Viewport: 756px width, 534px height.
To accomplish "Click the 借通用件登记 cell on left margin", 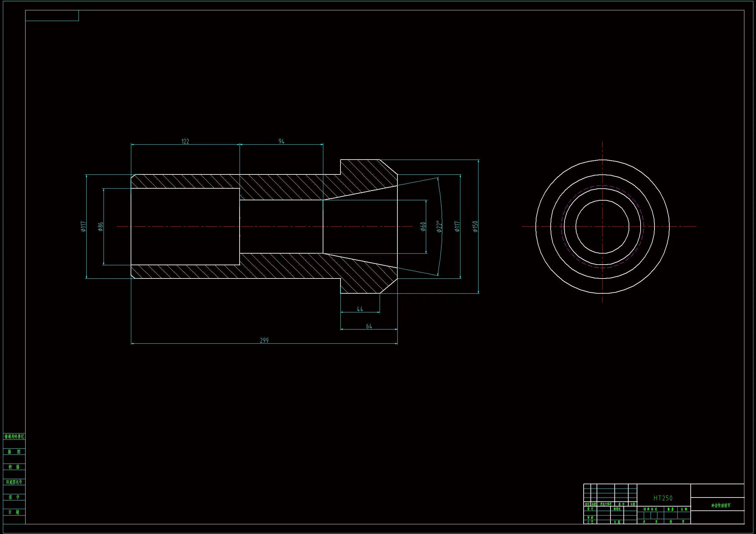I will tap(14, 437).
